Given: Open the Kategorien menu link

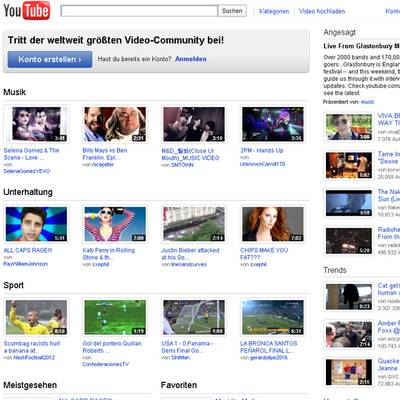Looking at the screenshot, I should point(274,11).
